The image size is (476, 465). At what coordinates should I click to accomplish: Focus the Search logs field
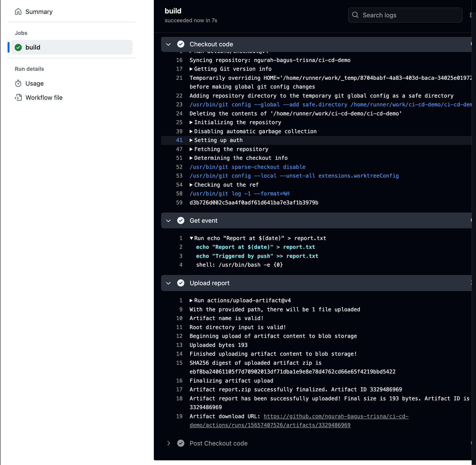click(411, 15)
